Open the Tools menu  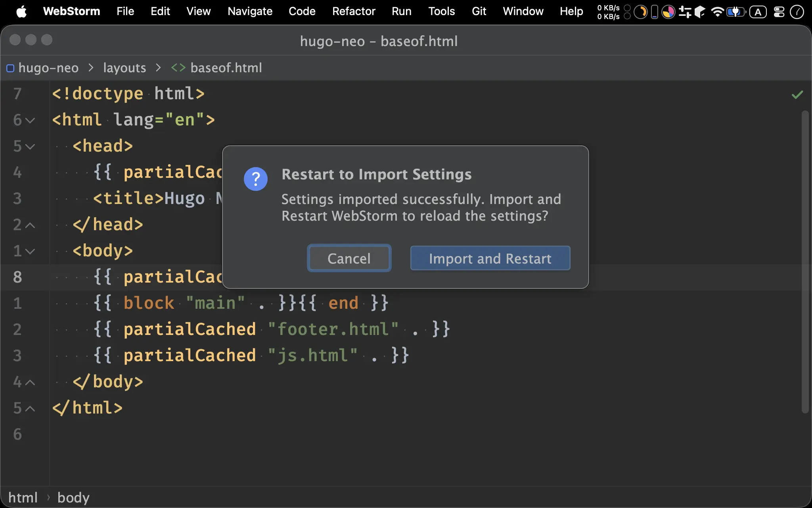point(442,11)
